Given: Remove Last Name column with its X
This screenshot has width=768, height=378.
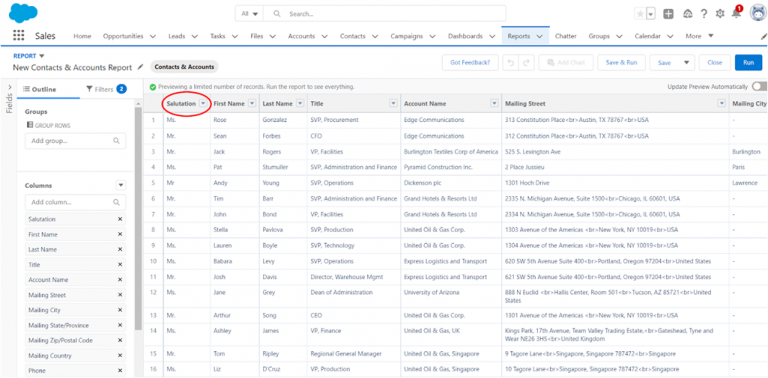Looking at the screenshot, I should pyautogui.click(x=120, y=249).
